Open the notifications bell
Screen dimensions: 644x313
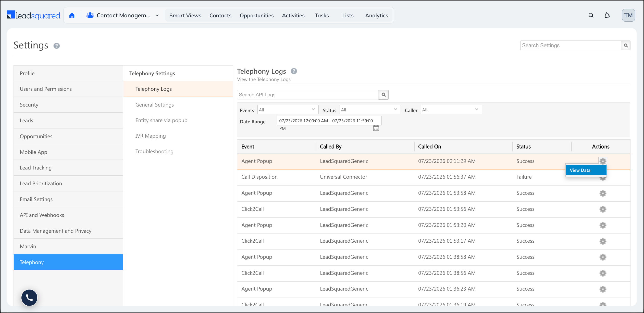tap(608, 16)
